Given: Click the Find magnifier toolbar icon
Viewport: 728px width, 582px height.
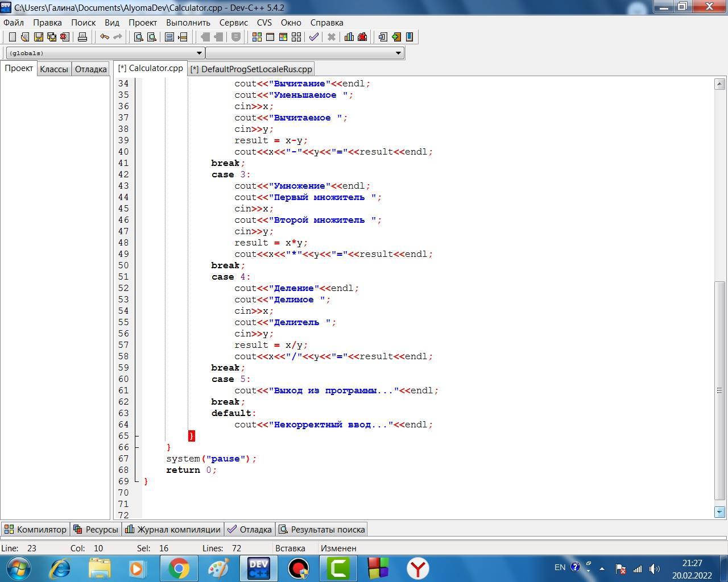Looking at the screenshot, I should (138, 37).
